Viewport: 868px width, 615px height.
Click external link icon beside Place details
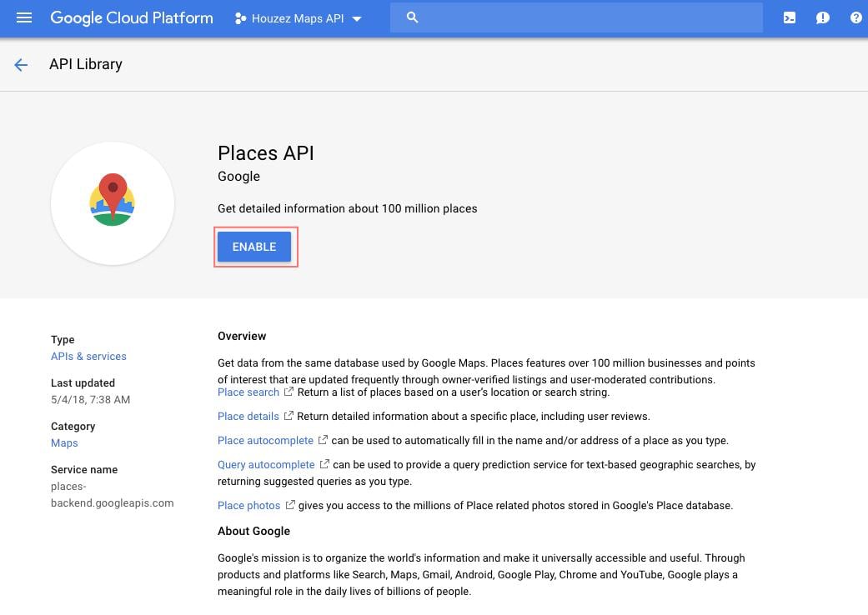pyautogui.click(x=288, y=415)
